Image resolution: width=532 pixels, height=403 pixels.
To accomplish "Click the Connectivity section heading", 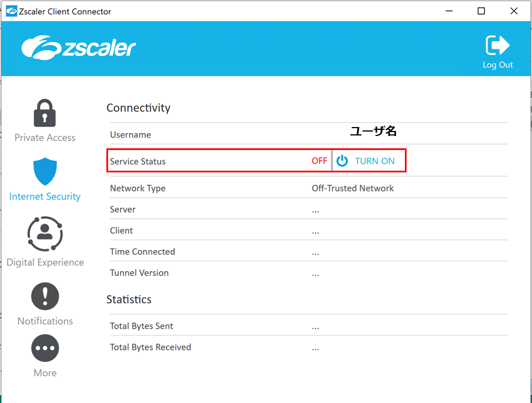I will [x=138, y=108].
